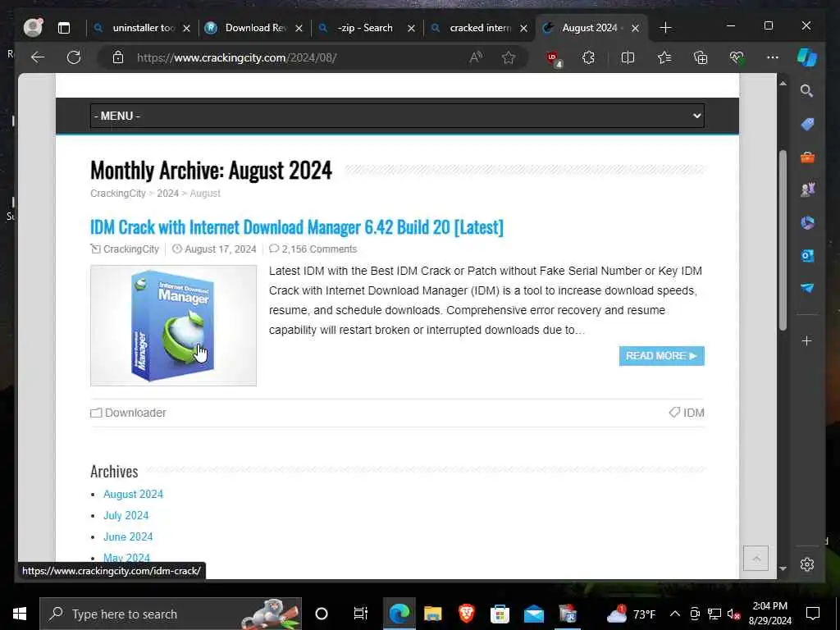Image resolution: width=840 pixels, height=630 pixels.
Task: Open the tab actions menu icon
Action: (x=64, y=28)
